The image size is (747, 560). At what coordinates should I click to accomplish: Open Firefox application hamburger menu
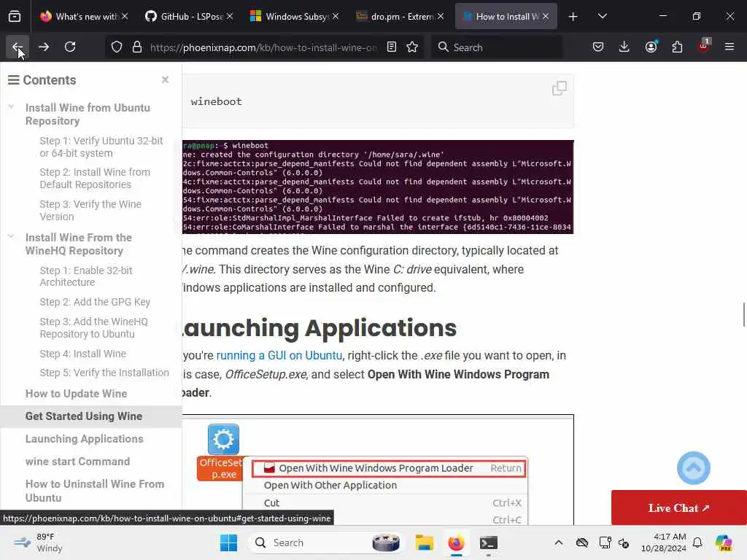click(x=729, y=47)
